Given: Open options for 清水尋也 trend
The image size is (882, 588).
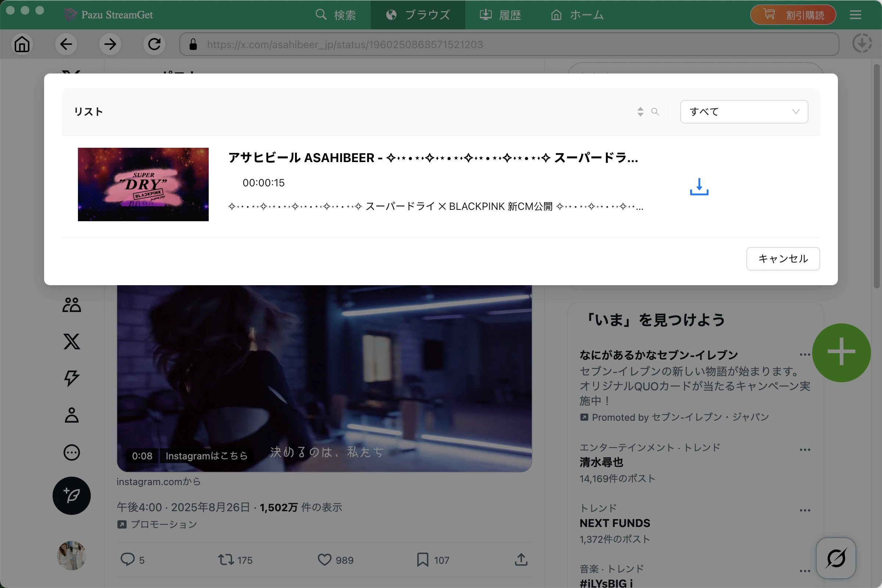Looking at the screenshot, I should click(805, 449).
